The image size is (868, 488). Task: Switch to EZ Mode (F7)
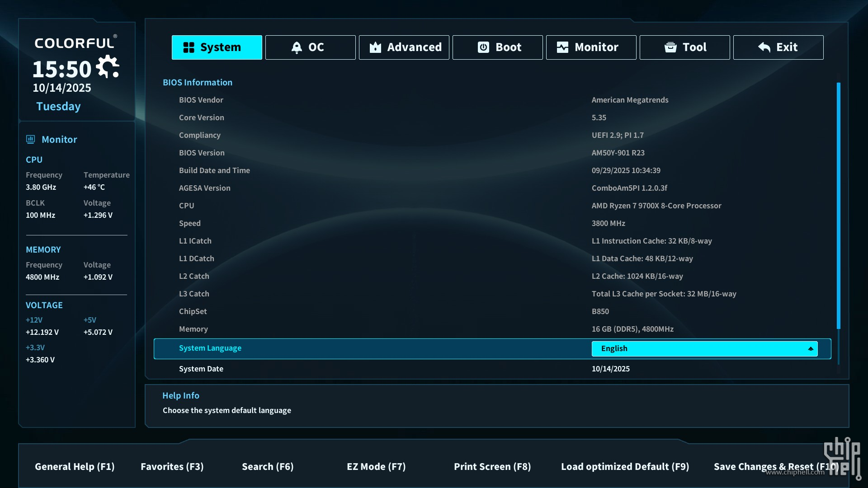[x=376, y=466]
